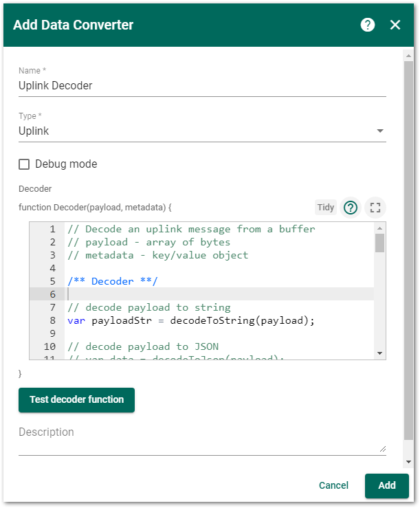420x508 pixels.
Task: Click the dialog's scroll up arrow
Action: pos(408,54)
